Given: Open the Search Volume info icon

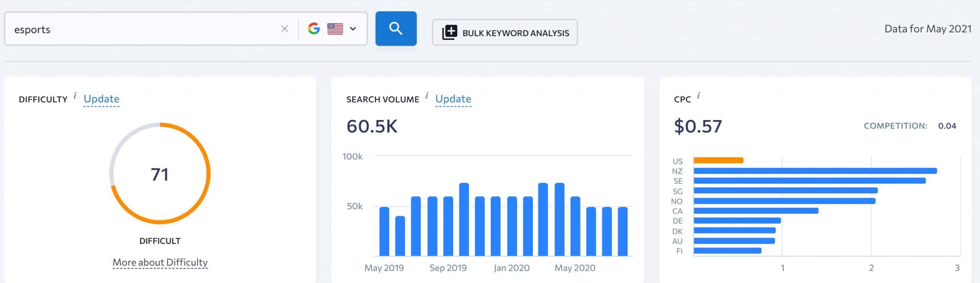Looking at the screenshot, I should click(427, 95).
